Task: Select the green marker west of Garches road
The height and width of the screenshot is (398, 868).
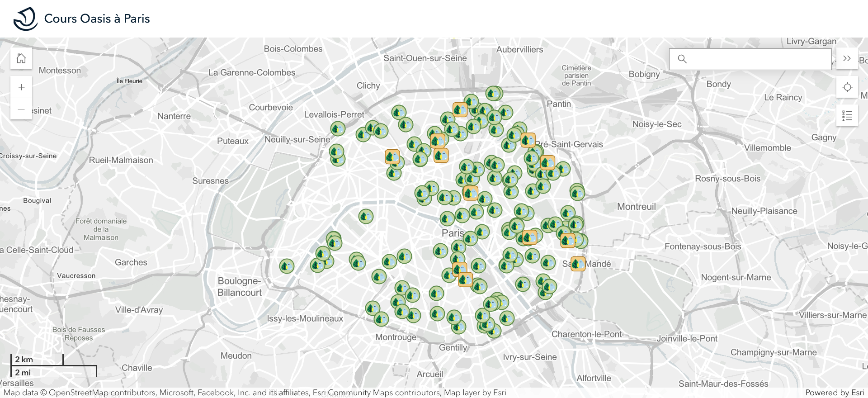Action: click(x=287, y=266)
